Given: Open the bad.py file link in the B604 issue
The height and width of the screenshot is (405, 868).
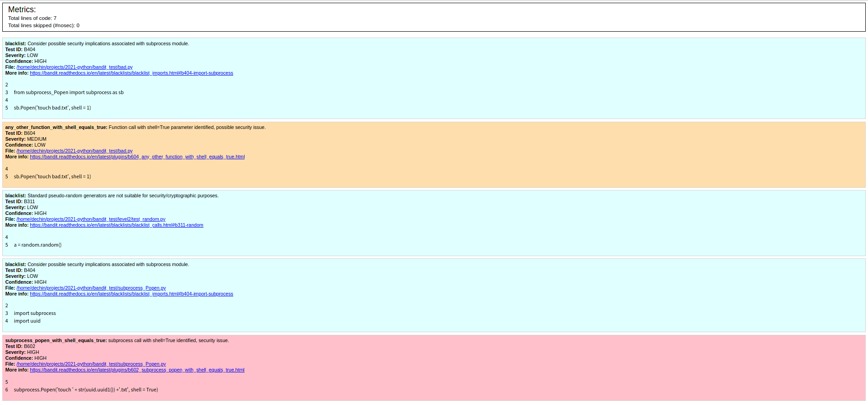Looking at the screenshot, I should (x=75, y=151).
